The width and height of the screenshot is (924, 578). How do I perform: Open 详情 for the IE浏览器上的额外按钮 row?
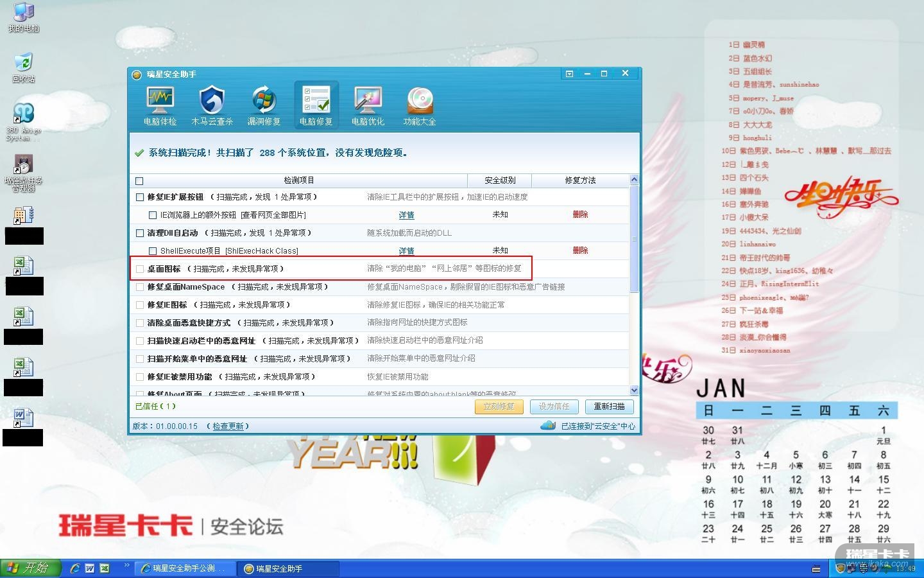pos(406,215)
